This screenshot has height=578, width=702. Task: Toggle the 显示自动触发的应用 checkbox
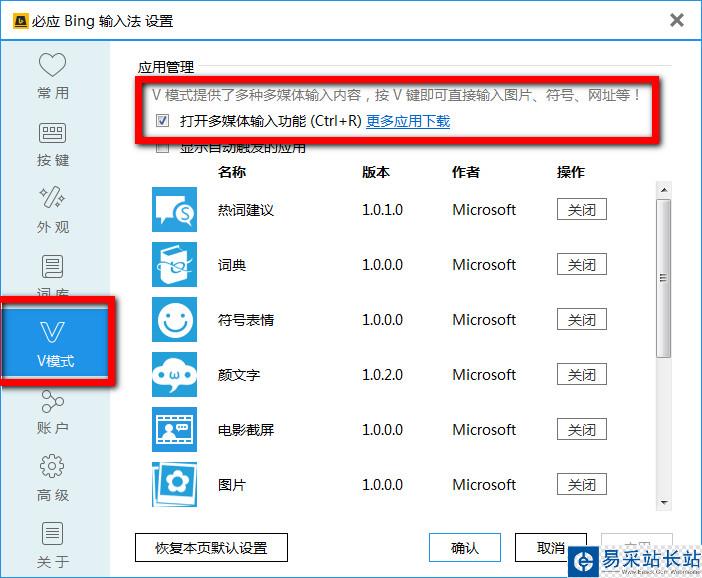162,148
